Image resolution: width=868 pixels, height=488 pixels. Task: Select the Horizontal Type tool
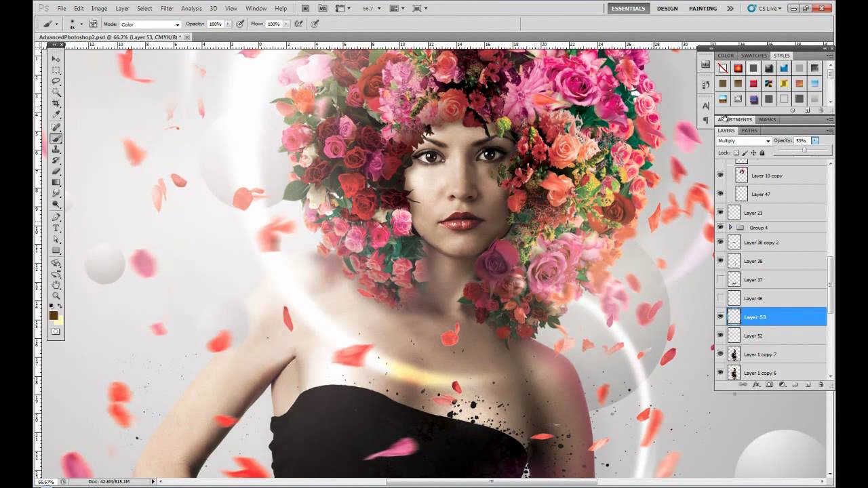coord(56,228)
